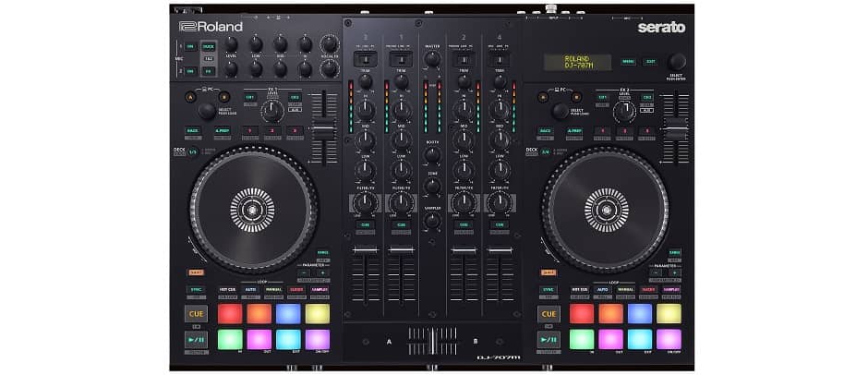
Task: Tap the SYNC button on the left deck
Action: click(x=196, y=289)
